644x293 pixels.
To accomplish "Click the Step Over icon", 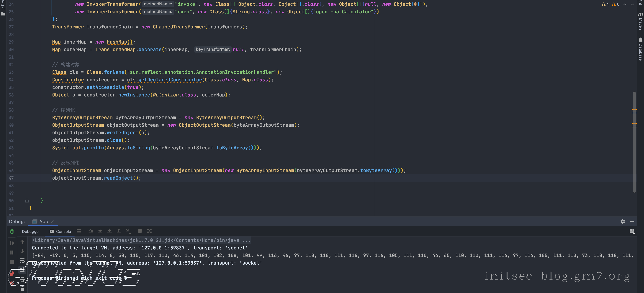I will tap(91, 231).
